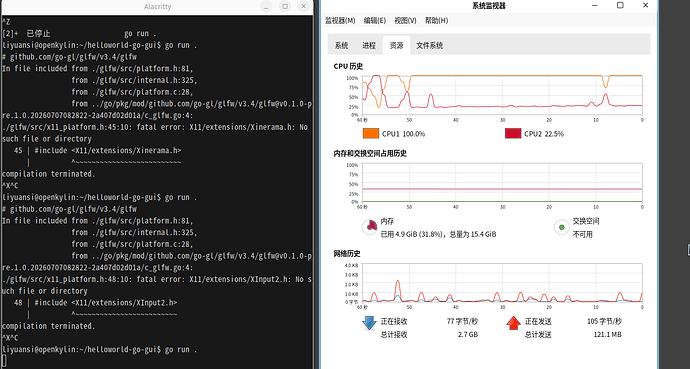Image resolution: width=690 pixels, height=369 pixels.
Task: Click the memory pie chart icon
Action: pyautogui.click(x=370, y=227)
